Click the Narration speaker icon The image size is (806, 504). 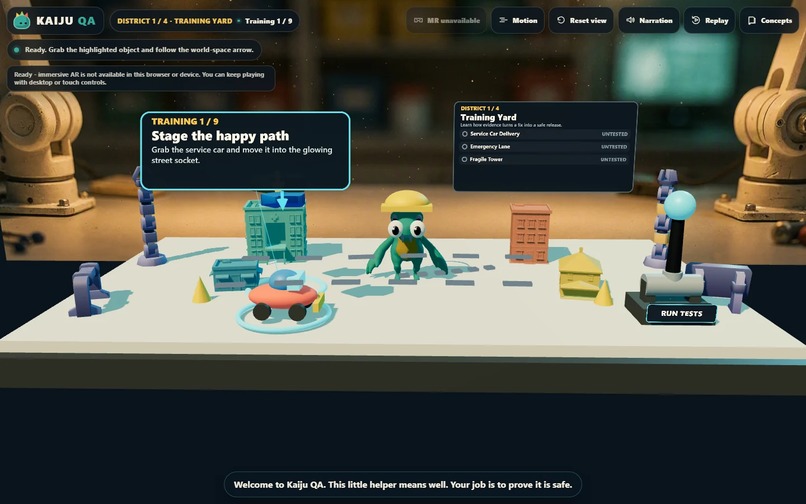(x=630, y=21)
